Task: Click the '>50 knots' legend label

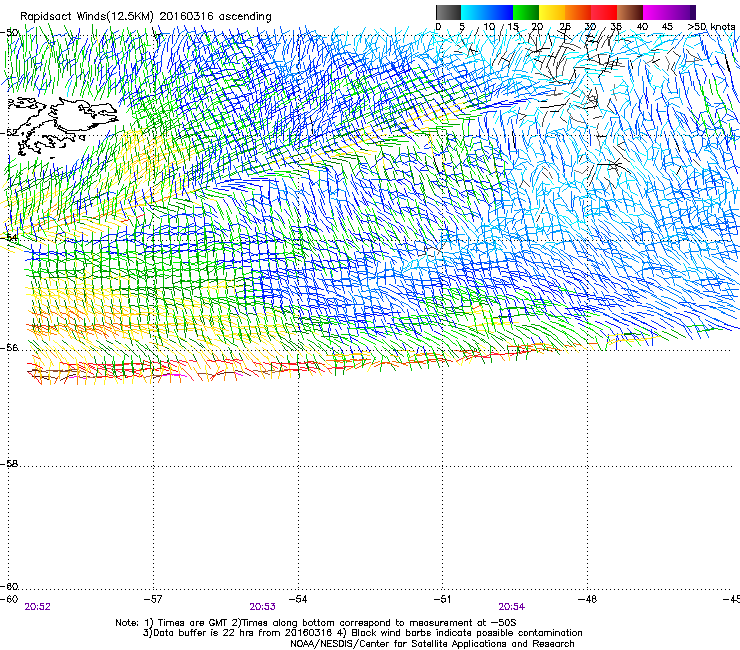Action: click(x=711, y=27)
